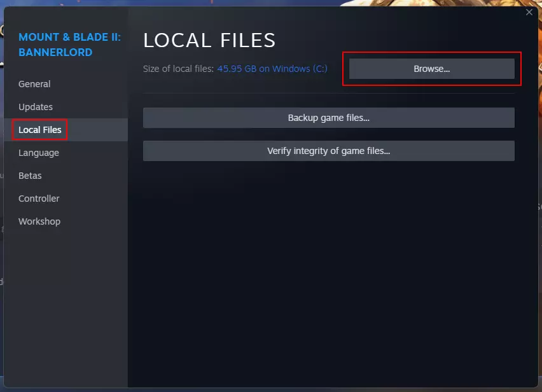The height and width of the screenshot is (392, 542).
Task: Click Backup game files... button
Action: tap(329, 118)
